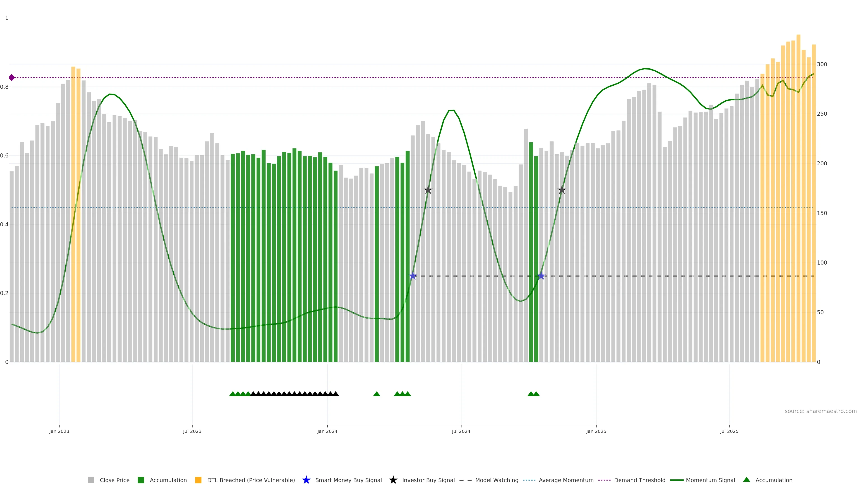Image resolution: width=868 pixels, height=488 pixels.
Task: Click the first blue Smart Money star
Action: coord(413,276)
